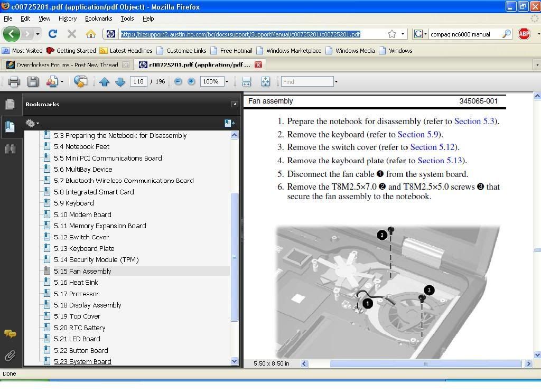Select the 5.16 Heat Sink bookmark

coord(76,282)
